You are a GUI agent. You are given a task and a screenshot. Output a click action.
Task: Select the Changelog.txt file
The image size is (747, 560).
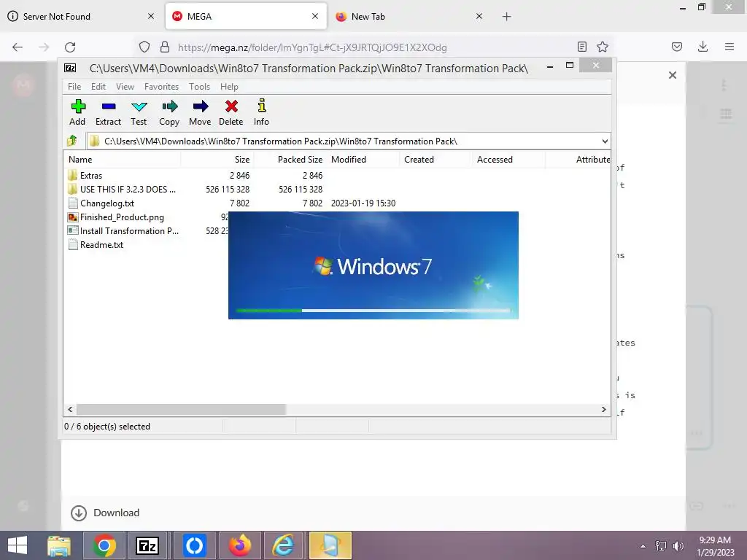107,203
